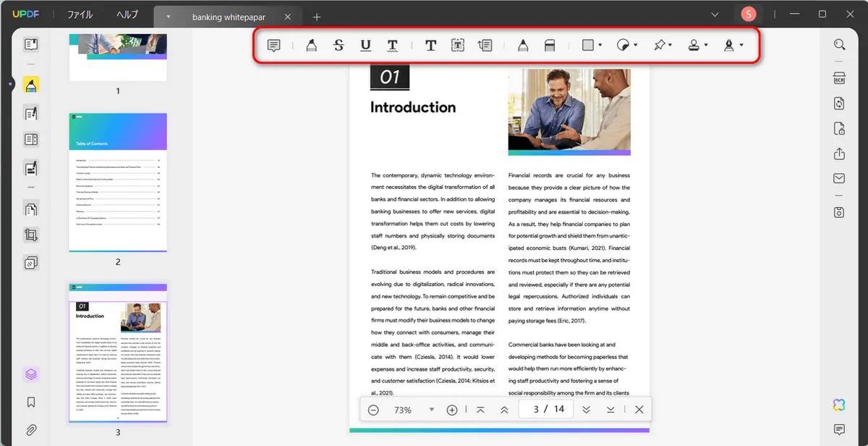Select page 3 Introduction thumbnail
Screen dimensions: 868x446
[x=118, y=353]
